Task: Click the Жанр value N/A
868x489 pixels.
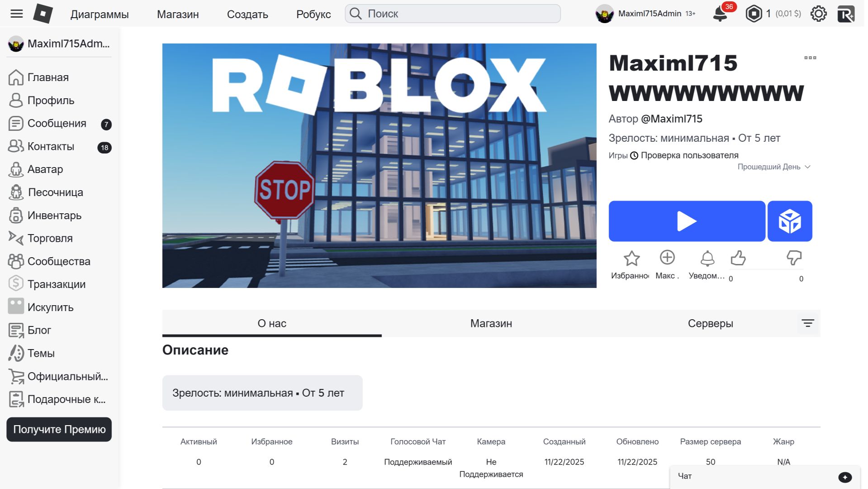Action: point(783,462)
